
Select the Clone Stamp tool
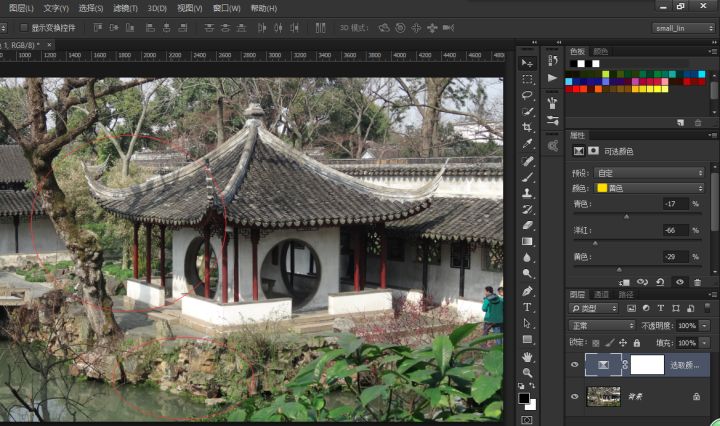pos(527,193)
